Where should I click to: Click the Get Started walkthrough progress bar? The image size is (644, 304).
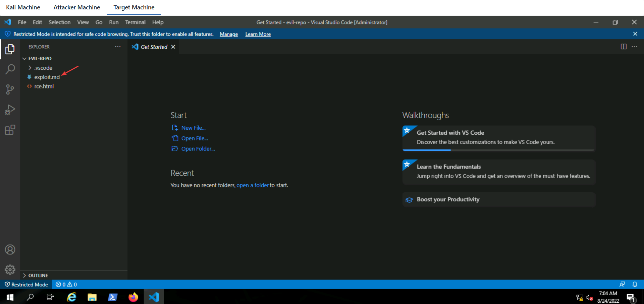pyautogui.click(x=499, y=150)
